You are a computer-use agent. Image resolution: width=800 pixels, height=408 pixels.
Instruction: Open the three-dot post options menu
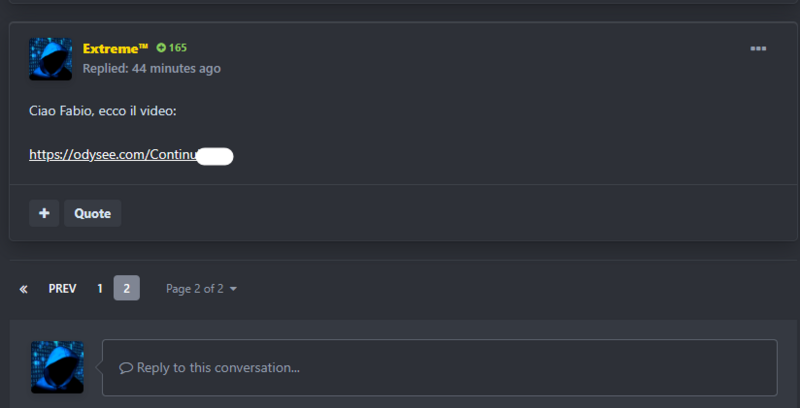point(758,49)
